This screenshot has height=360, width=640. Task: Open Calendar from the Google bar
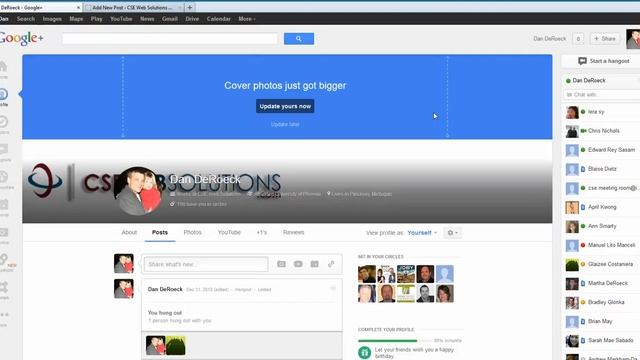[x=218, y=19]
